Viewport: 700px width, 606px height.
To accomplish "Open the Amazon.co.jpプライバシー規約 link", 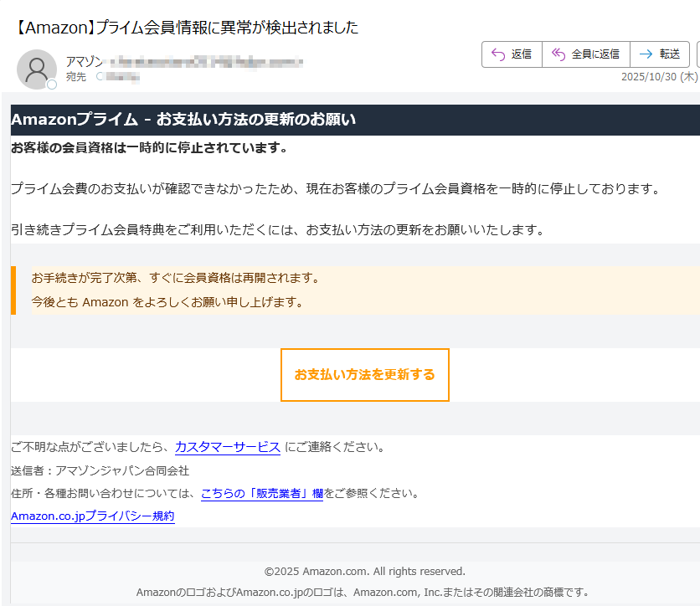I will point(92,516).
